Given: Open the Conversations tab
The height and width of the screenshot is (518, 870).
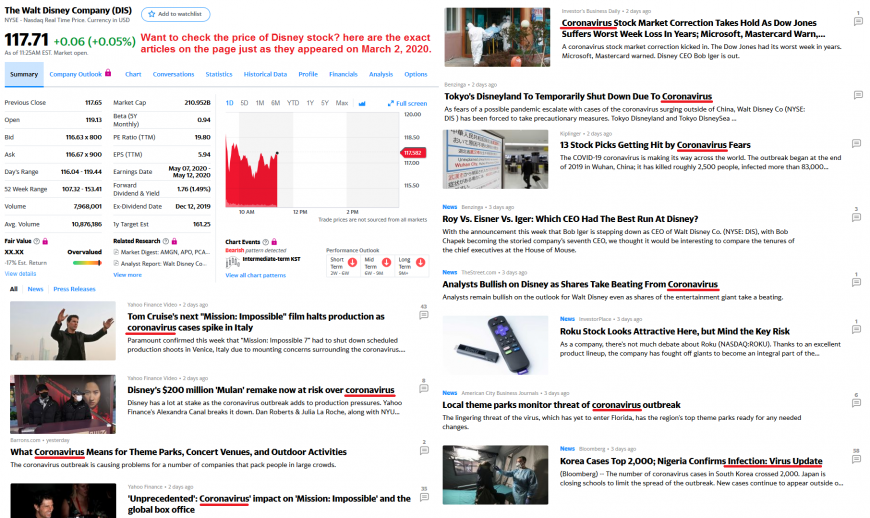Looking at the screenshot, I should (x=174, y=74).
